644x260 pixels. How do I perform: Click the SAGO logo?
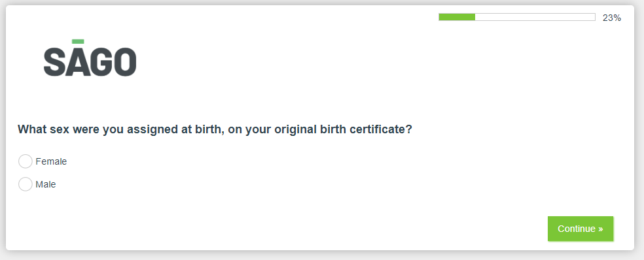pos(90,58)
